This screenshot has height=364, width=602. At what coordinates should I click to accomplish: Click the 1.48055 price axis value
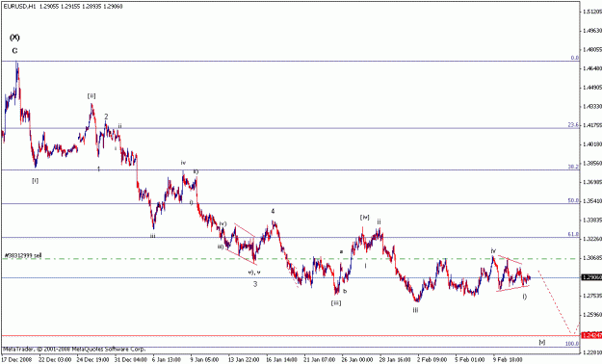point(592,49)
